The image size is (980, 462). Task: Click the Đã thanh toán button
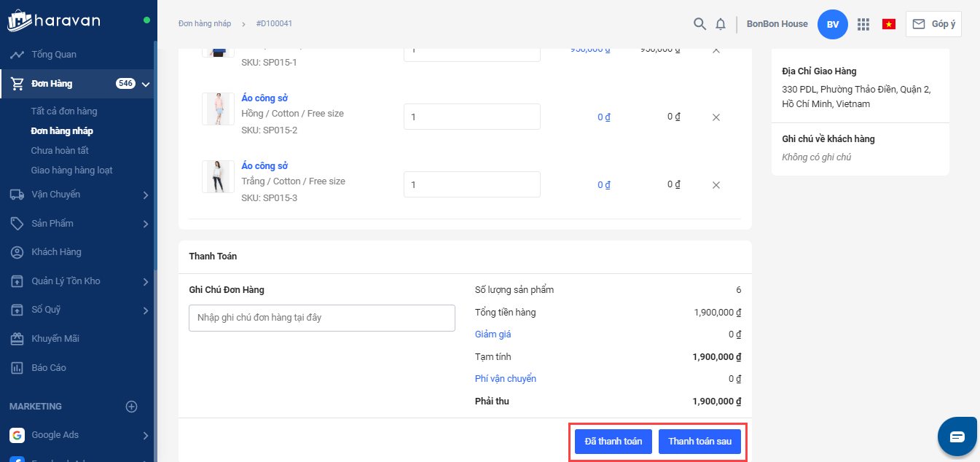[x=613, y=442]
